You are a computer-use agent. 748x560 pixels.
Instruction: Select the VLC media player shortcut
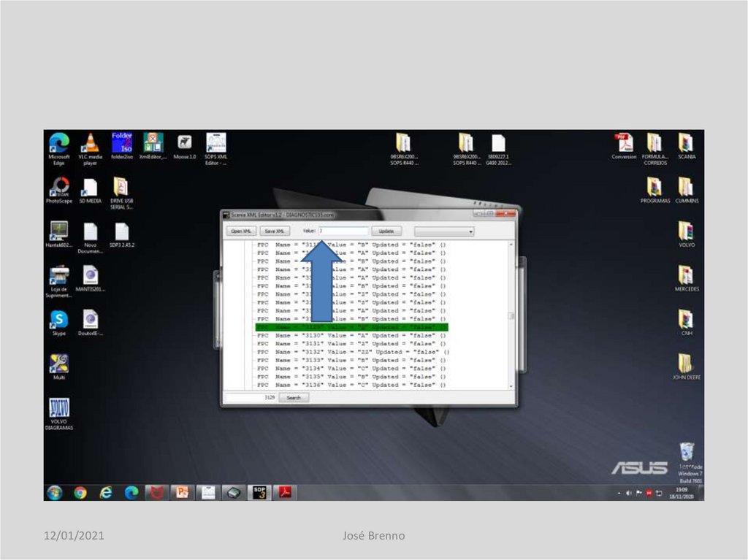click(x=90, y=149)
